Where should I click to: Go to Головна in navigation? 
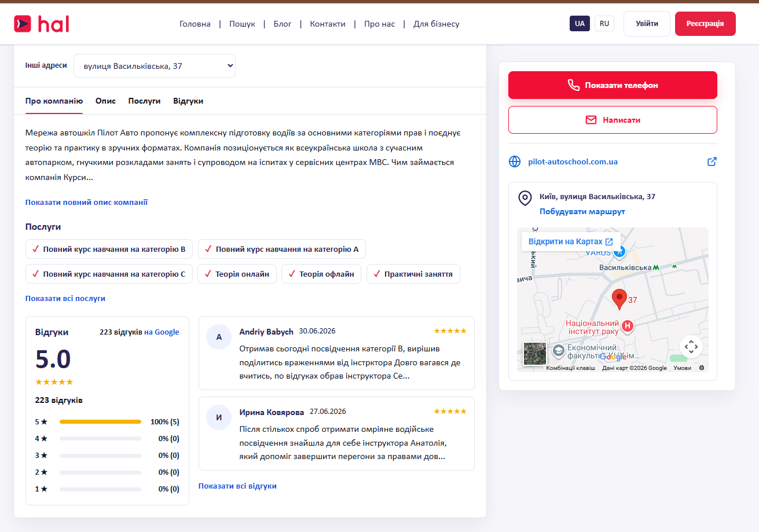(x=195, y=24)
